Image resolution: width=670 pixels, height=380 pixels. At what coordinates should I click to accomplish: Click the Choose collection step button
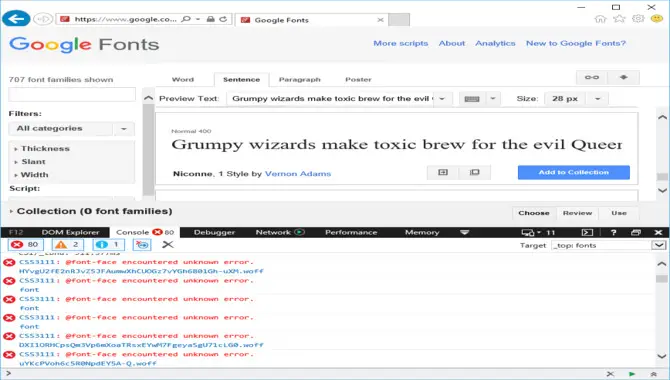[534, 213]
